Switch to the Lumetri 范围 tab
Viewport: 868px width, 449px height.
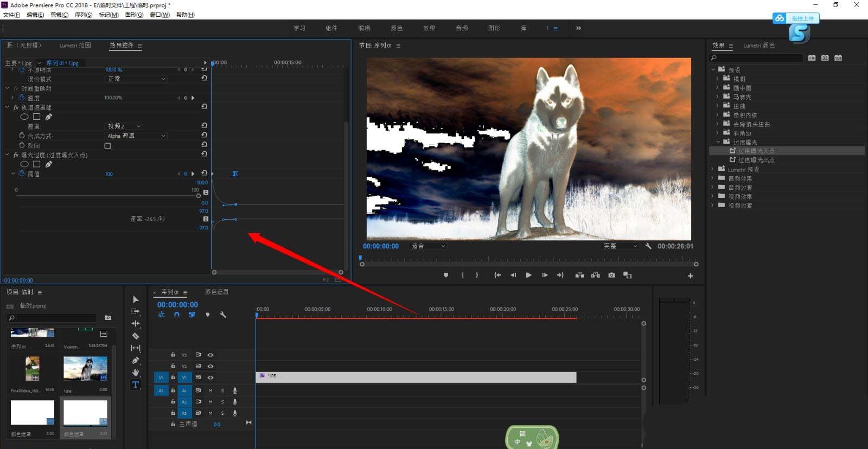[75, 46]
